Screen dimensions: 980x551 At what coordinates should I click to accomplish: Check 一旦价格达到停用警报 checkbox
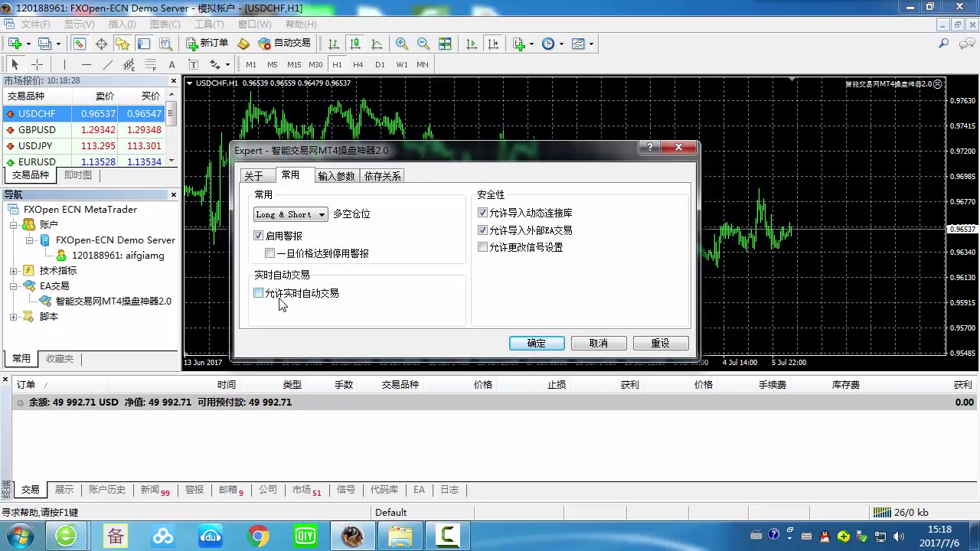(270, 253)
